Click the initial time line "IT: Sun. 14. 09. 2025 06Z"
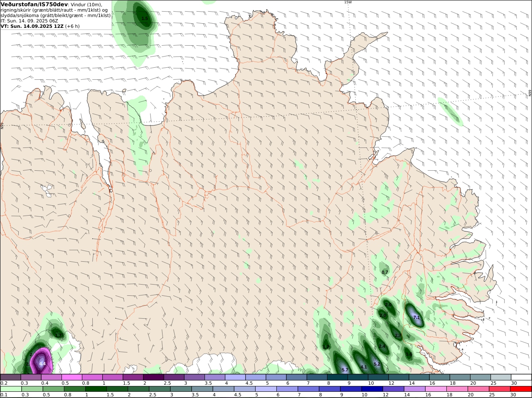Viewport: 532px width, 398px height. click(x=30, y=20)
